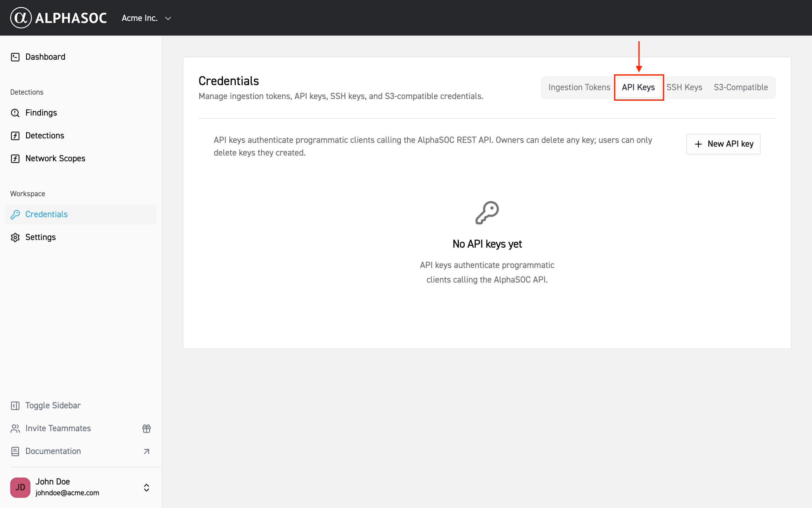Click the Detections section label

[27, 92]
